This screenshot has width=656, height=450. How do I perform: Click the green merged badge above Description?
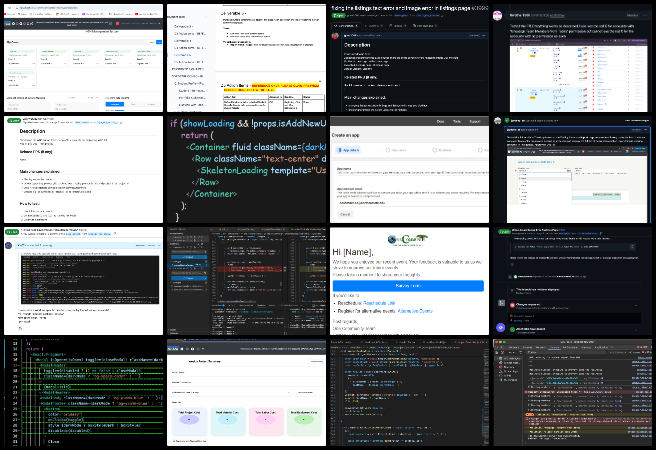[14, 120]
